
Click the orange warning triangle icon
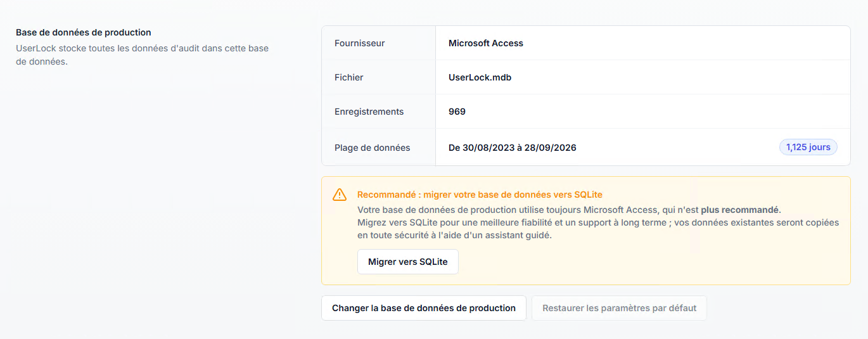(x=340, y=195)
